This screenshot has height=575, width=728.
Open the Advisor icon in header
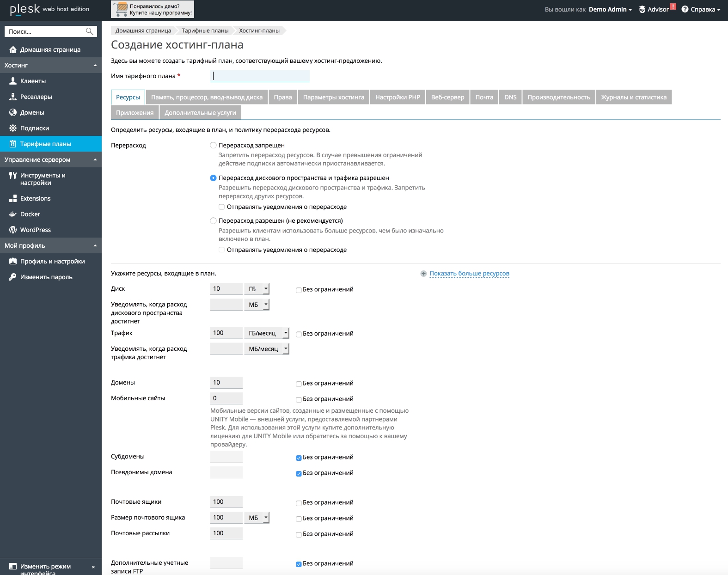[642, 9]
